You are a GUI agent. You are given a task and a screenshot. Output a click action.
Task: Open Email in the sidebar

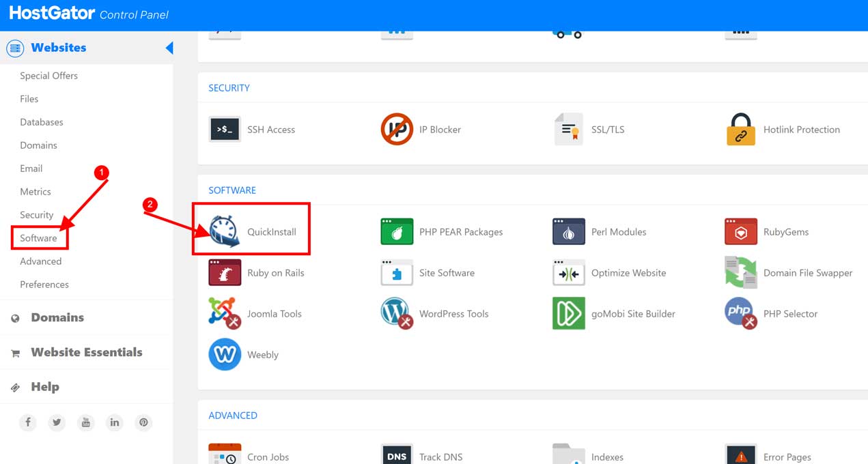click(31, 169)
